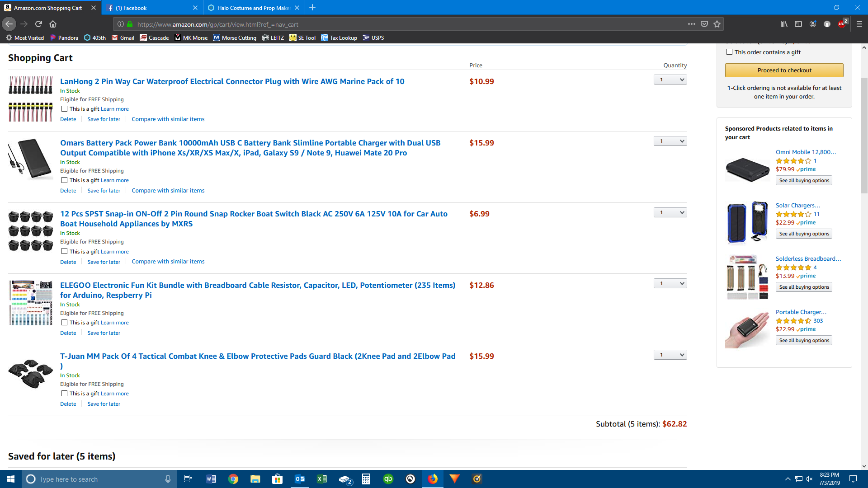Click the browser reload page icon

pyautogui.click(x=38, y=24)
